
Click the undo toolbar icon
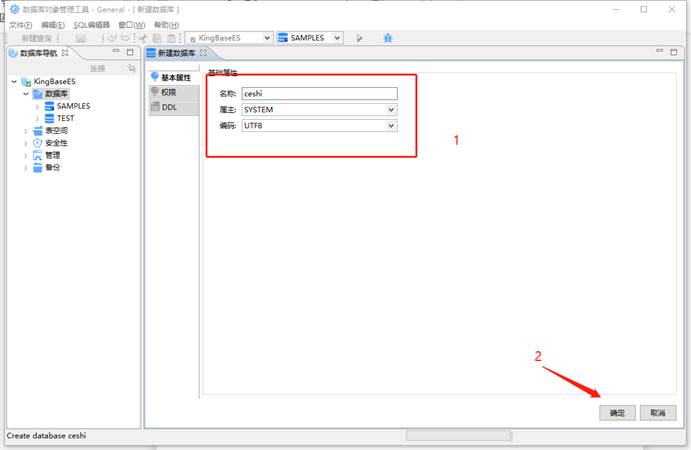tap(113, 38)
